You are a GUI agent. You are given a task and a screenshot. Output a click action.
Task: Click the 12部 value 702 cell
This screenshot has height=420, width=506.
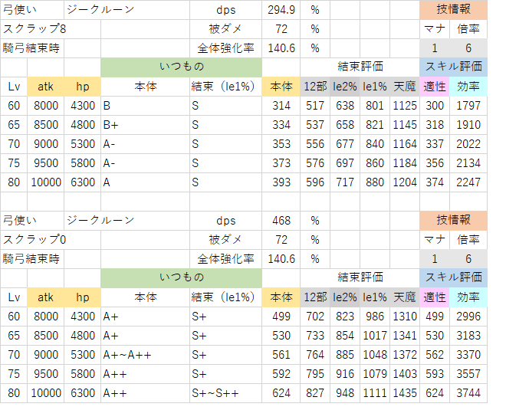point(314,317)
